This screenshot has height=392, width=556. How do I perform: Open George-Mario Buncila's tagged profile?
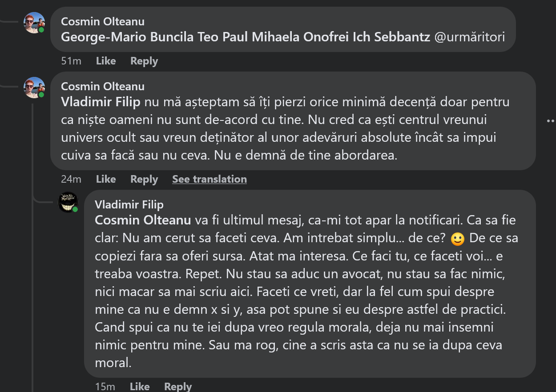127,37
